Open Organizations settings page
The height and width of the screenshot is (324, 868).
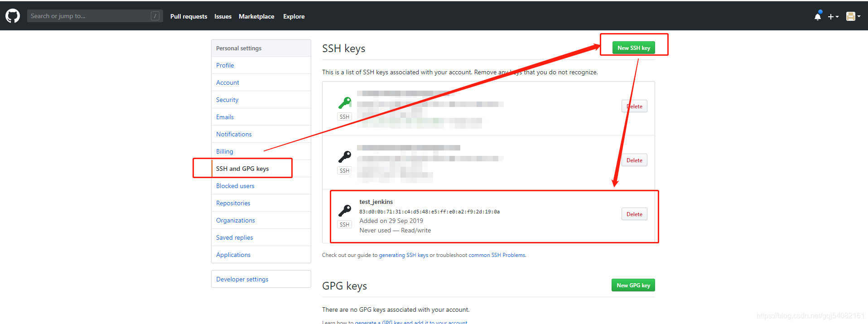pos(261,220)
